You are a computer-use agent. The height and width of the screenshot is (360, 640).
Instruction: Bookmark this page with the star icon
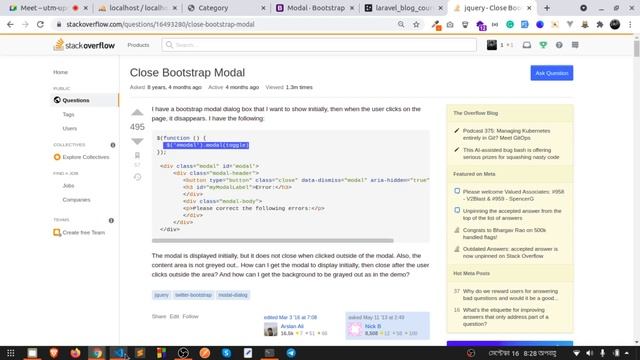(416, 24)
